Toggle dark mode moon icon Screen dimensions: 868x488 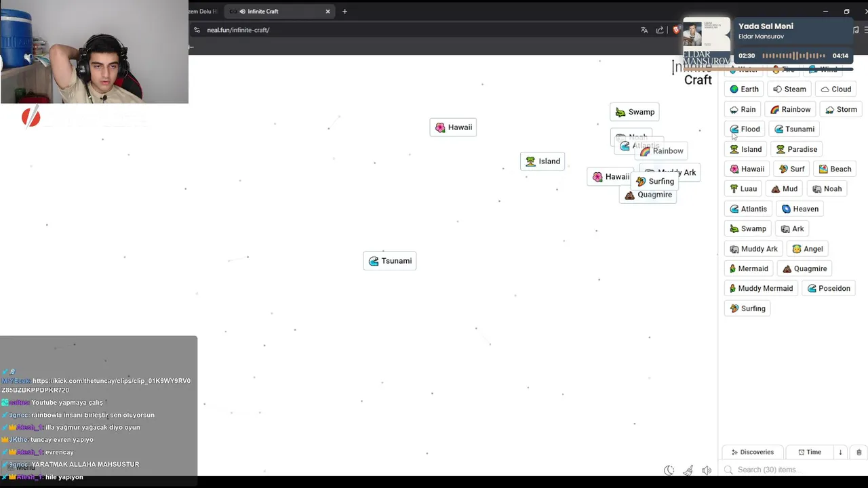669,470
